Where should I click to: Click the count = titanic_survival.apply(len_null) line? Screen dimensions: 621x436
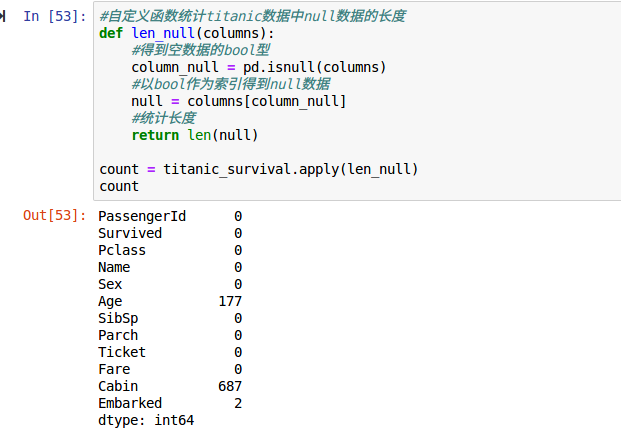click(259, 169)
